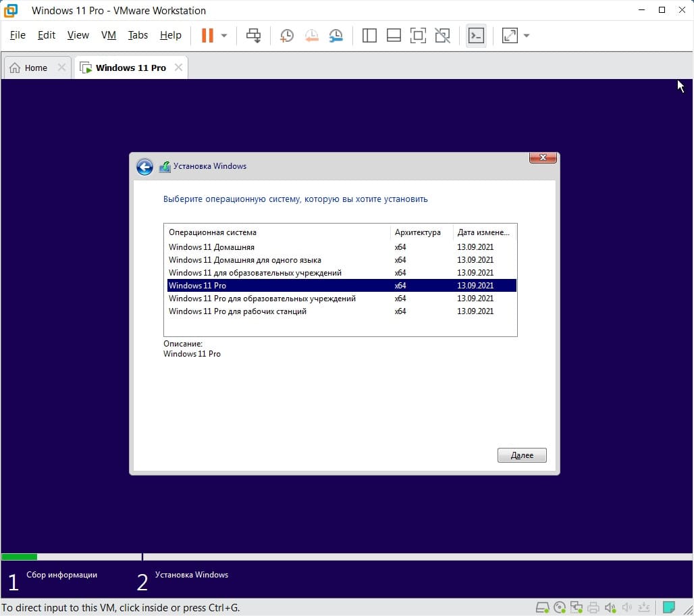Open the View menu
The height and width of the screenshot is (616, 694).
78,35
